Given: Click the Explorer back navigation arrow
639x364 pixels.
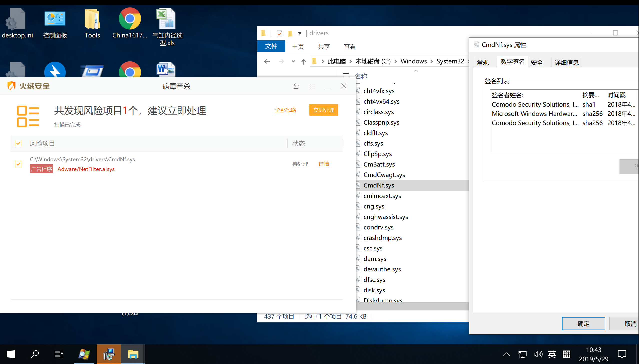Looking at the screenshot, I should pyautogui.click(x=267, y=61).
